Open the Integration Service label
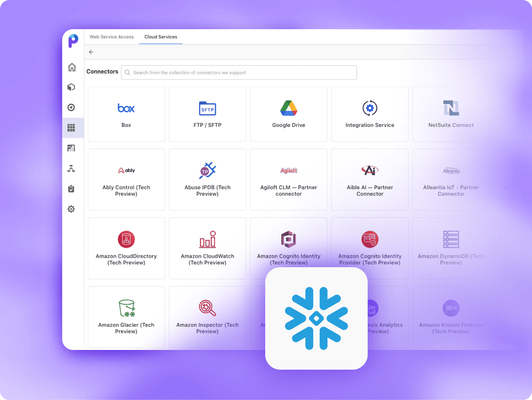532x400 pixels. click(x=370, y=125)
